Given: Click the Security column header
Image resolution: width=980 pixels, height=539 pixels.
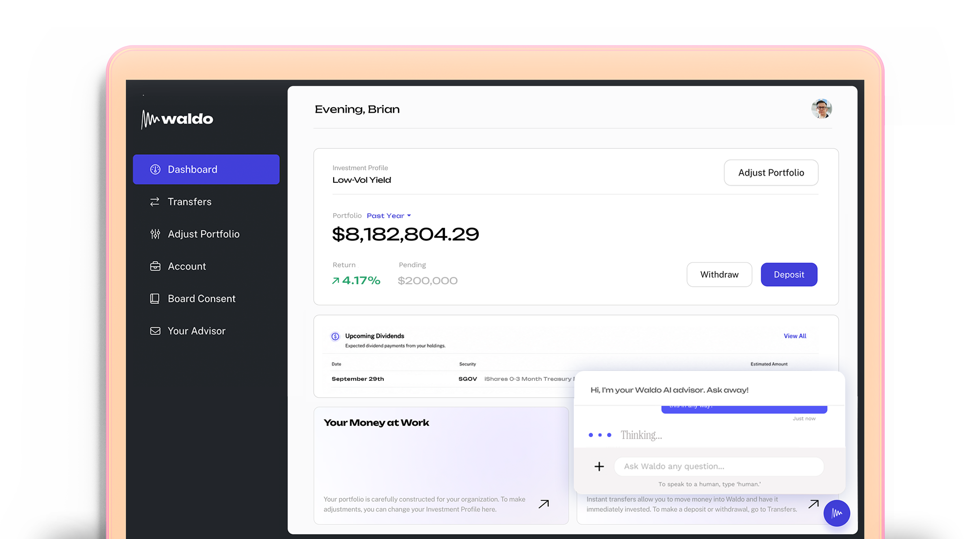Looking at the screenshot, I should point(467,364).
